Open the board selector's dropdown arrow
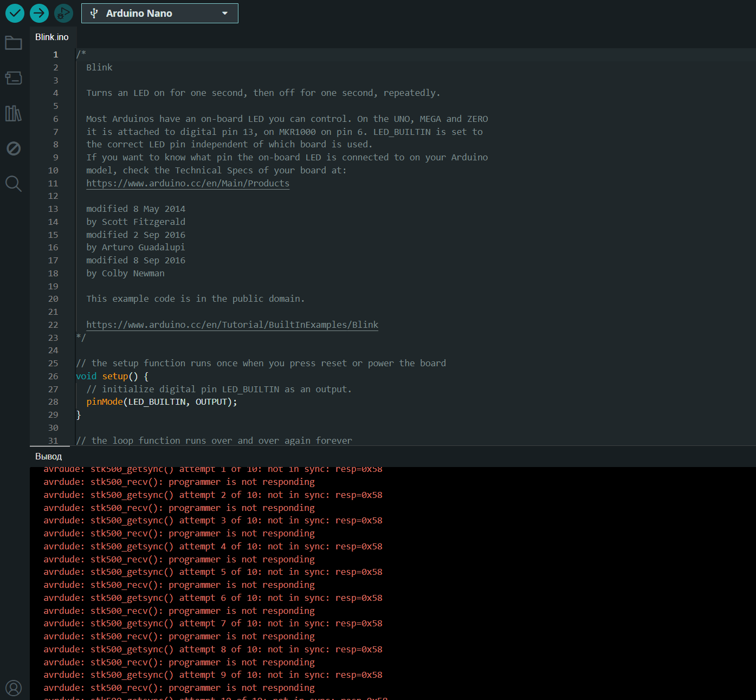The height and width of the screenshot is (700, 756). click(x=224, y=13)
